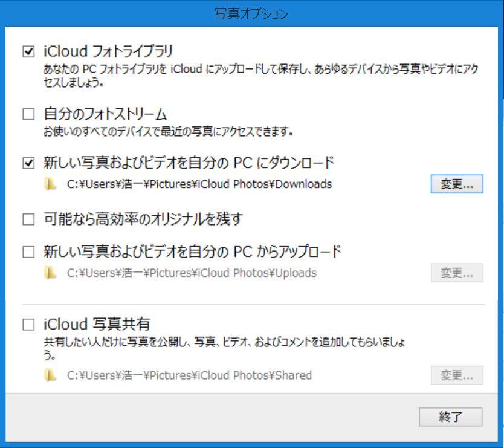The height and width of the screenshot is (448, 504).
Task: Select the iCloud Photos¥Uploads path text
Action: tap(192, 273)
